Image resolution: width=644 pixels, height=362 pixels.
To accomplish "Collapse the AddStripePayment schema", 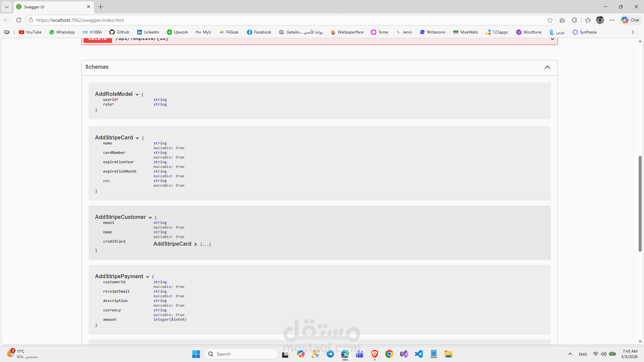I will tap(147, 277).
